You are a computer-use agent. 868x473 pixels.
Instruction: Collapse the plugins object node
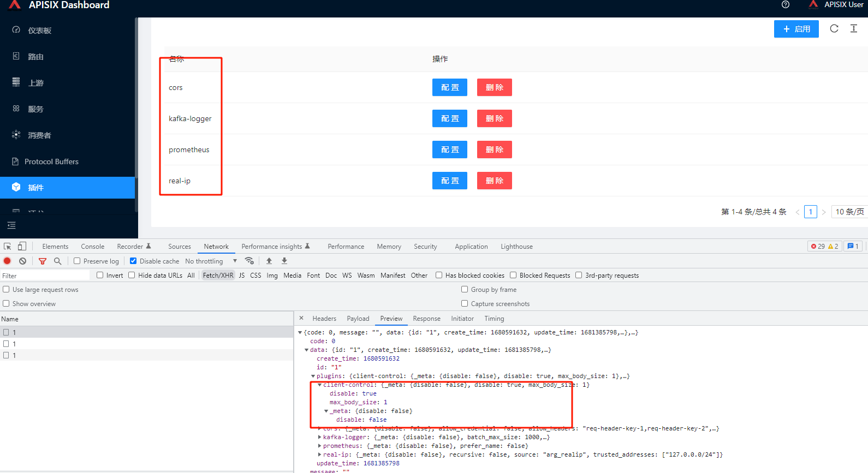(x=313, y=376)
